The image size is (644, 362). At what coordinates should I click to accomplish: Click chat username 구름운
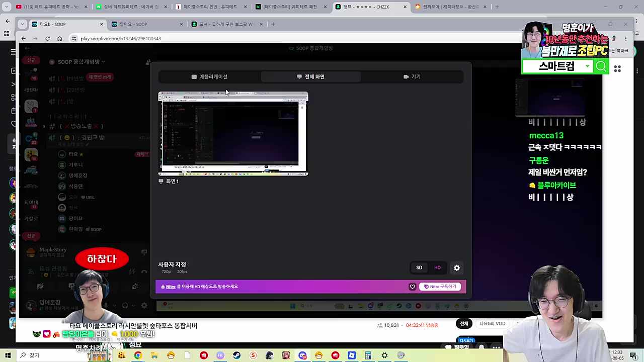coord(538,160)
